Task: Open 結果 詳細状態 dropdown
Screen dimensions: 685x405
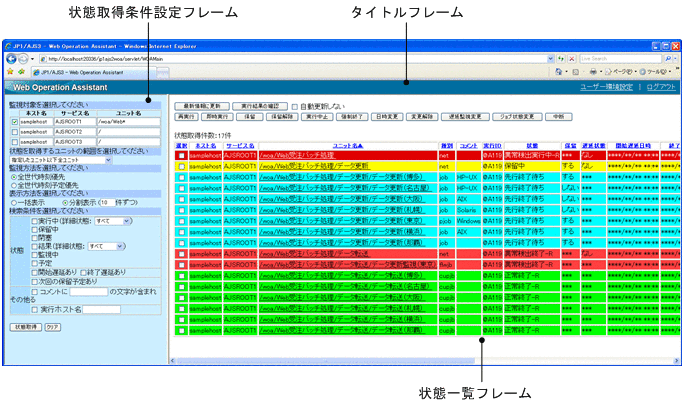Action: pos(106,246)
